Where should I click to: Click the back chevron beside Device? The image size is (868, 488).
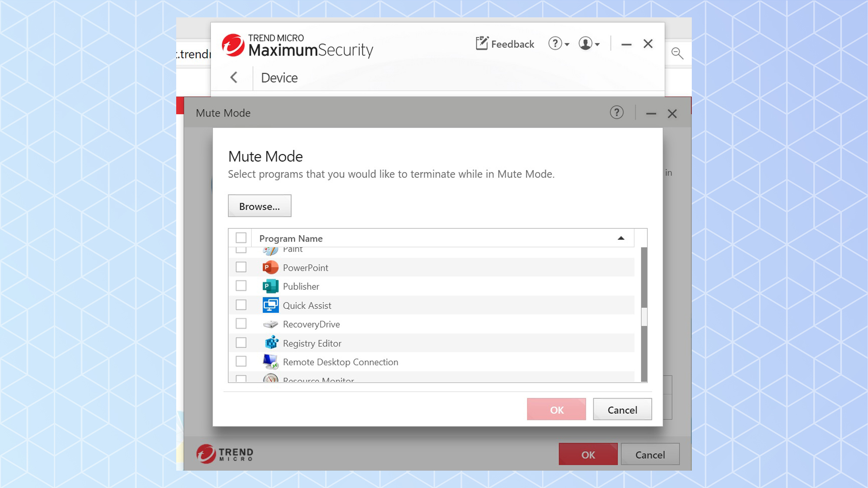[x=234, y=78]
